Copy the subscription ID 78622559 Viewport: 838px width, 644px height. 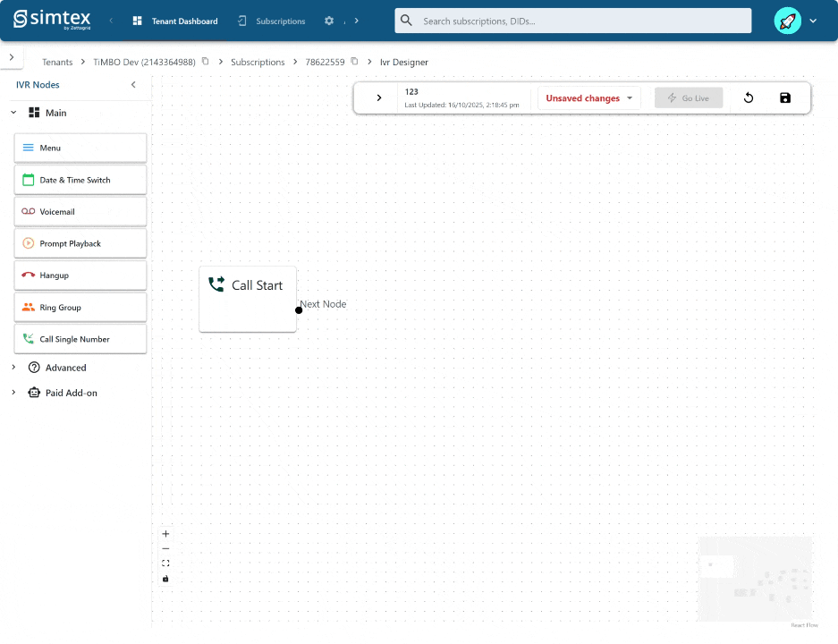[355, 62]
